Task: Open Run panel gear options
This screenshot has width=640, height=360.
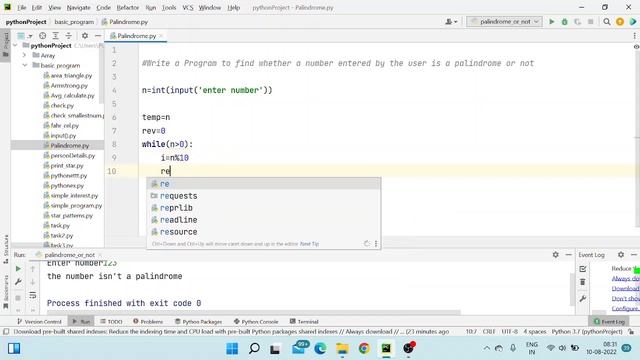Action: click(x=556, y=255)
